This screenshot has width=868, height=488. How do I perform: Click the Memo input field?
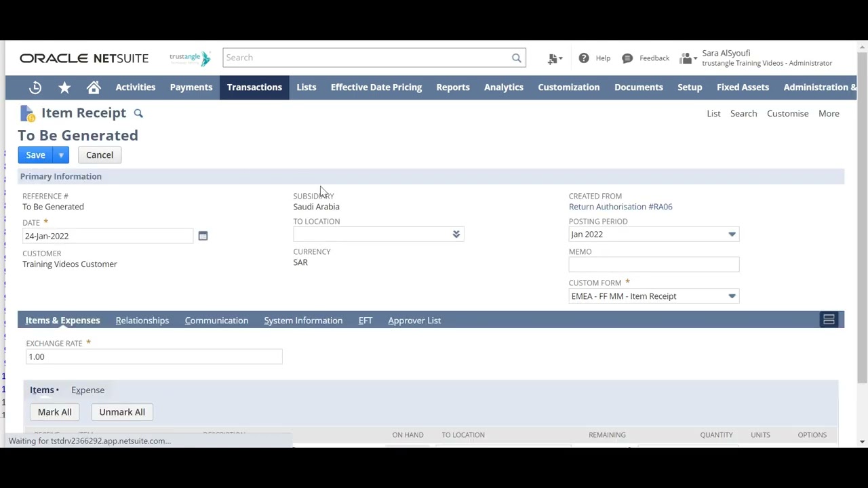pyautogui.click(x=654, y=264)
